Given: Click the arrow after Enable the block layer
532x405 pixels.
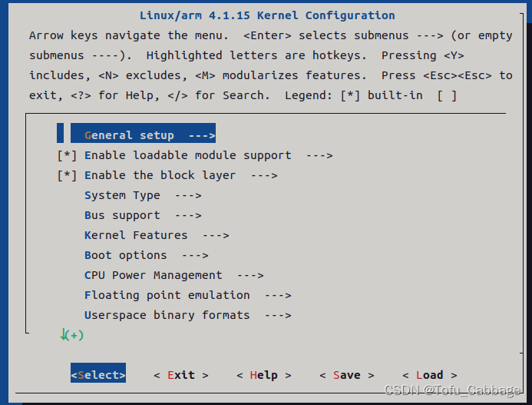Looking at the screenshot, I should (264, 176).
